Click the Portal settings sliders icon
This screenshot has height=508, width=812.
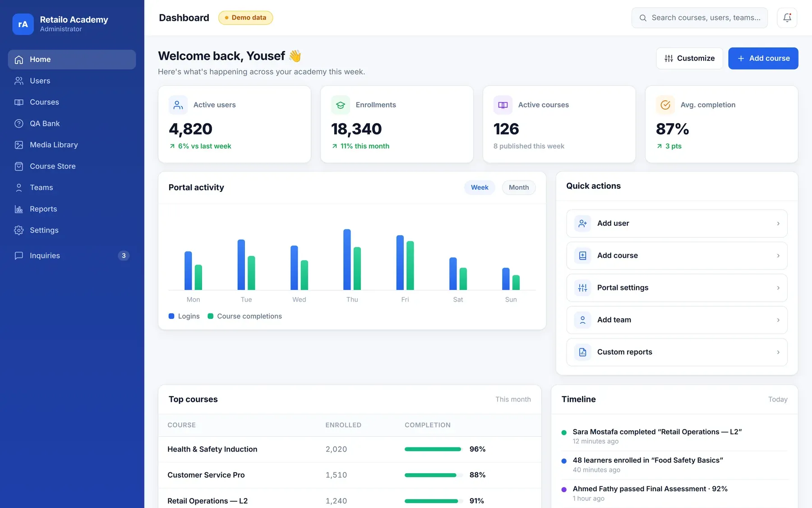pos(582,288)
